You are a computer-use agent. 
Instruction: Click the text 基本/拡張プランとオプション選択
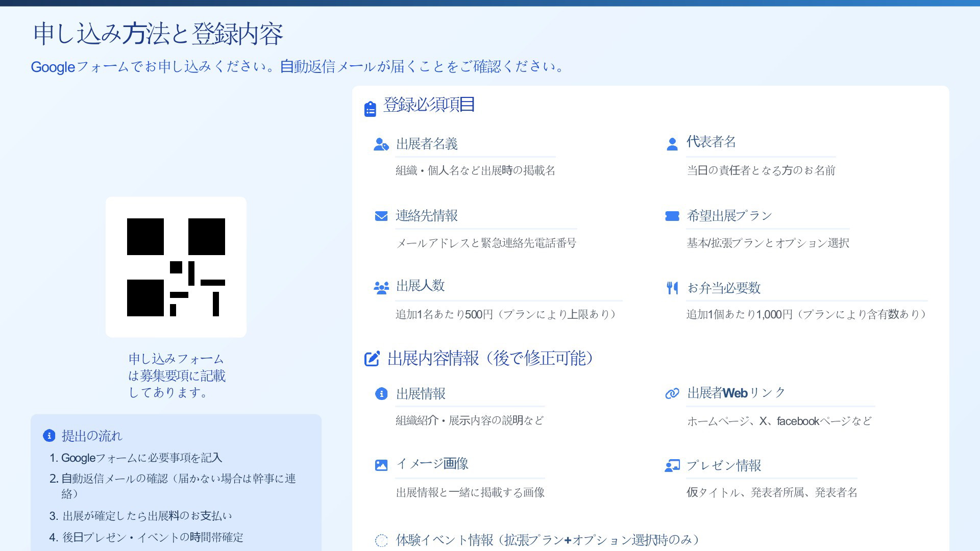[x=768, y=243]
